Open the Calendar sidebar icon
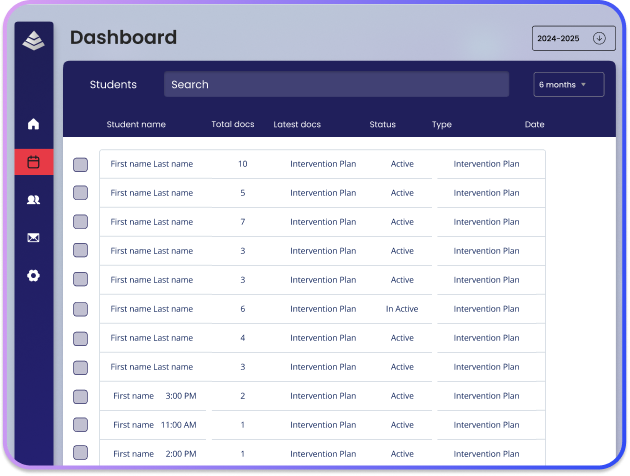The width and height of the screenshot is (630, 476). pos(34,161)
